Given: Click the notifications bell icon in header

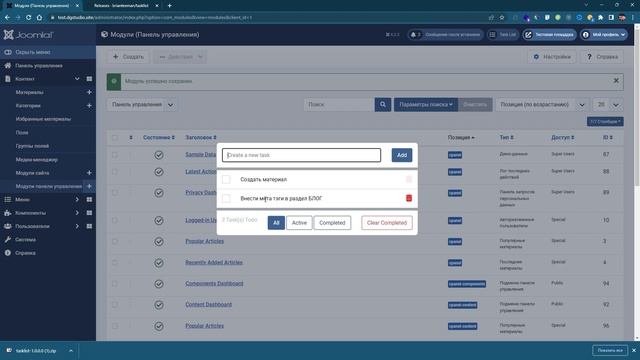Looking at the screenshot, I should click(413, 35).
